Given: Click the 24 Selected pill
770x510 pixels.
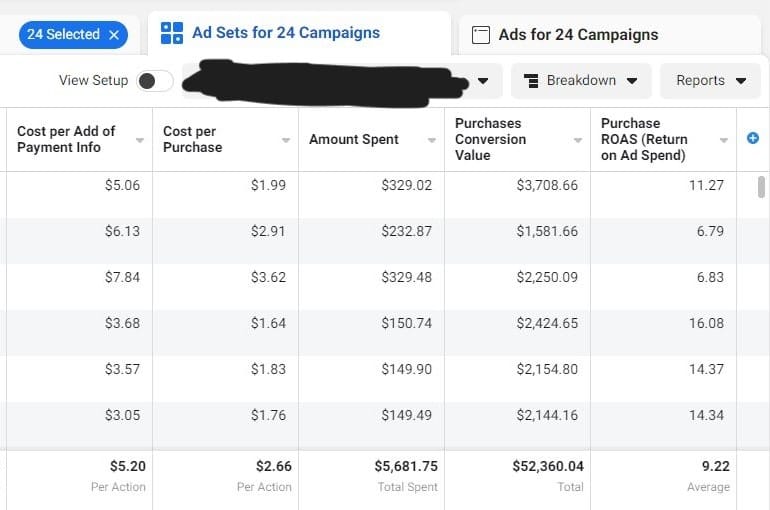Looking at the screenshot, I should point(62,35).
